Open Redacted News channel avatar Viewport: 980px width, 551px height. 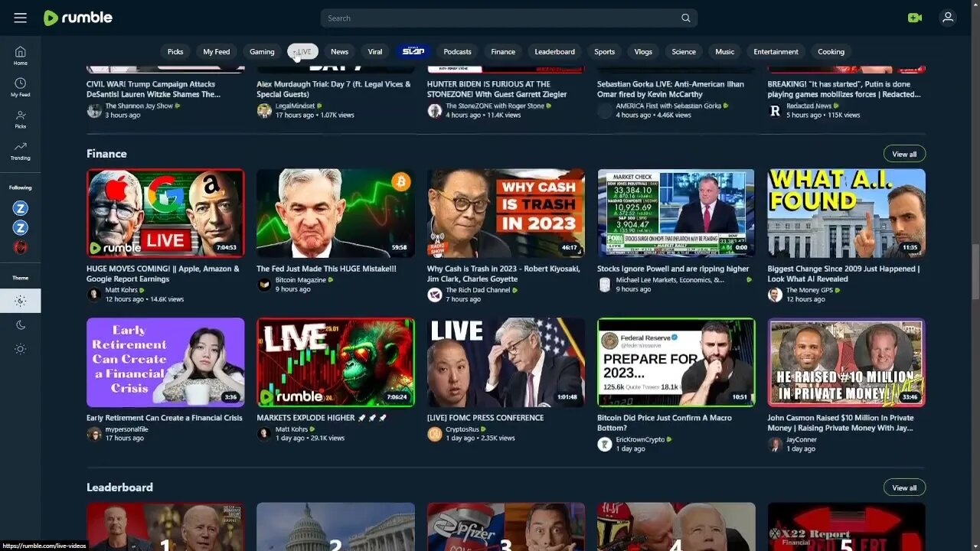pos(775,111)
